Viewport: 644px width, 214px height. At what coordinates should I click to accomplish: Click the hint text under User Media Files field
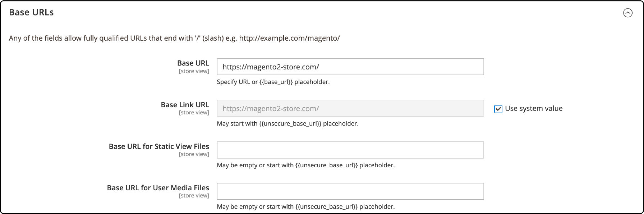[306, 207]
